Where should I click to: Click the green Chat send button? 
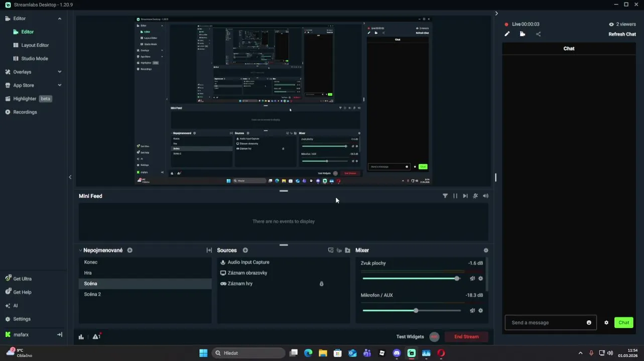[623, 322]
